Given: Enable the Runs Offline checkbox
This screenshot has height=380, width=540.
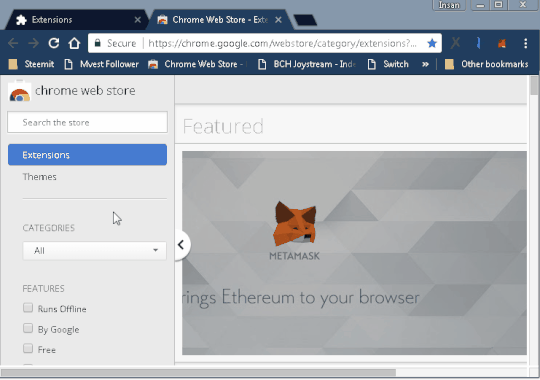Looking at the screenshot, I should [28, 308].
